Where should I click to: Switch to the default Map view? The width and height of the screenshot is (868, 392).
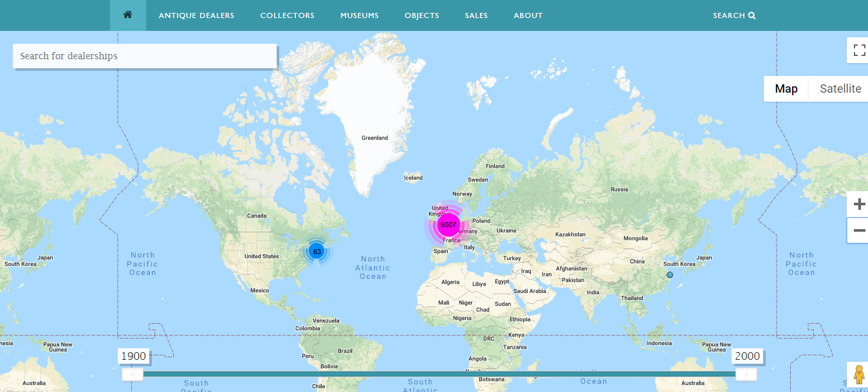point(786,89)
